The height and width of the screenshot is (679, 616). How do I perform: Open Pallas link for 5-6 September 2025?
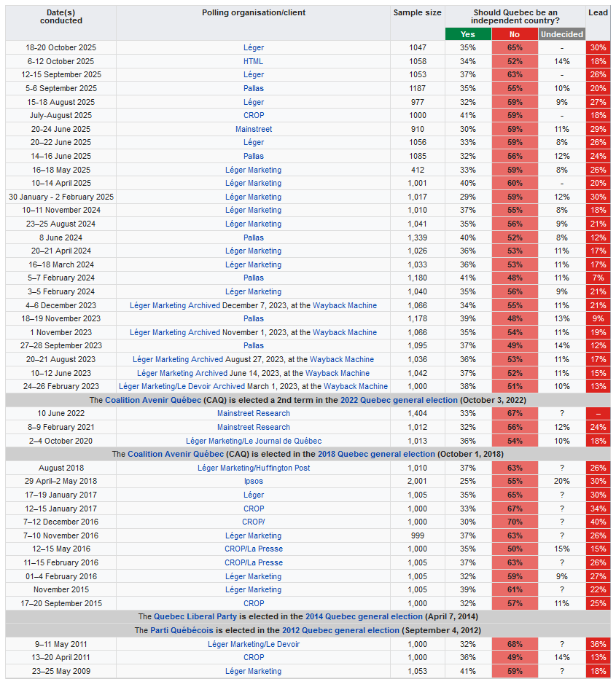pos(254,88)
